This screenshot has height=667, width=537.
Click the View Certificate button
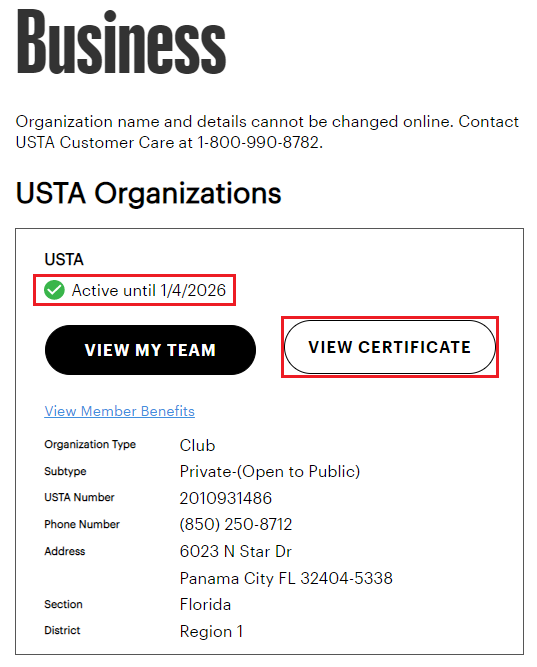pyautogui.click(x=390, y=347)
